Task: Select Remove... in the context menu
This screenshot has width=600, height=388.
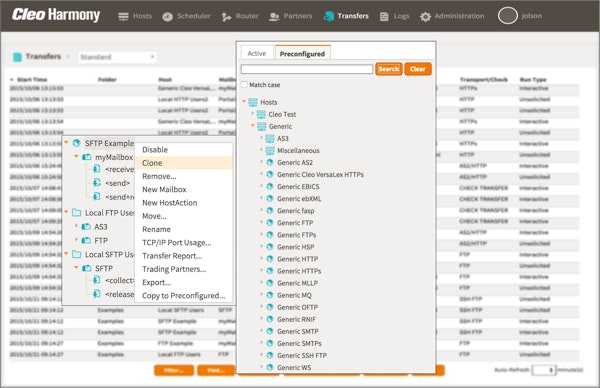Action: point(184,176)
